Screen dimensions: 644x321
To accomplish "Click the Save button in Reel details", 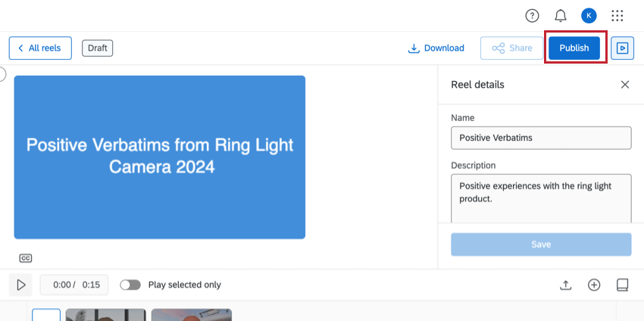I will click(541, 245).
